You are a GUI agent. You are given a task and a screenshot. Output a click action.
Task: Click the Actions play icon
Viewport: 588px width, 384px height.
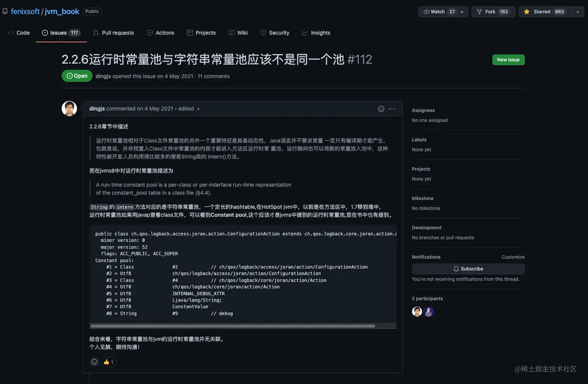(150, 33)
